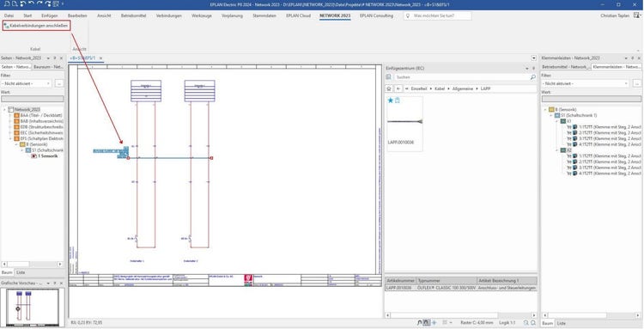Open the Klemmenleisten panel filter dropdown
The height and width of the screenshot is (329, 644).
click(626, 83)
